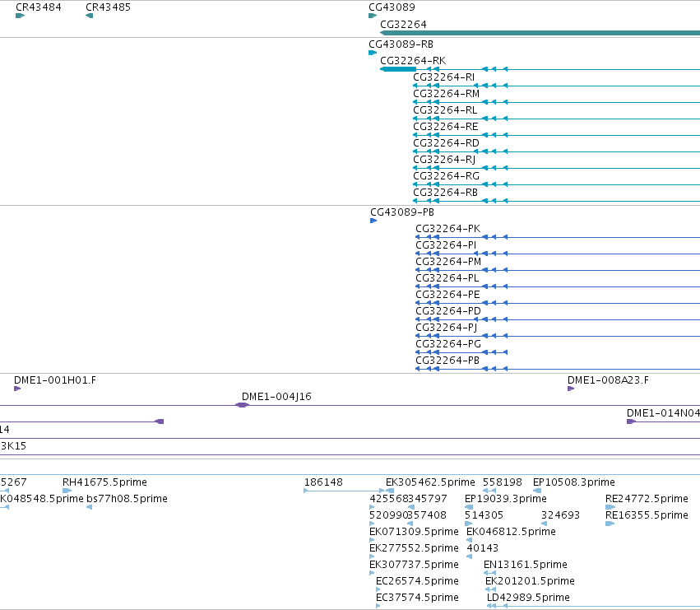Select the CG32264-RD transcript label

click(446, 143)
